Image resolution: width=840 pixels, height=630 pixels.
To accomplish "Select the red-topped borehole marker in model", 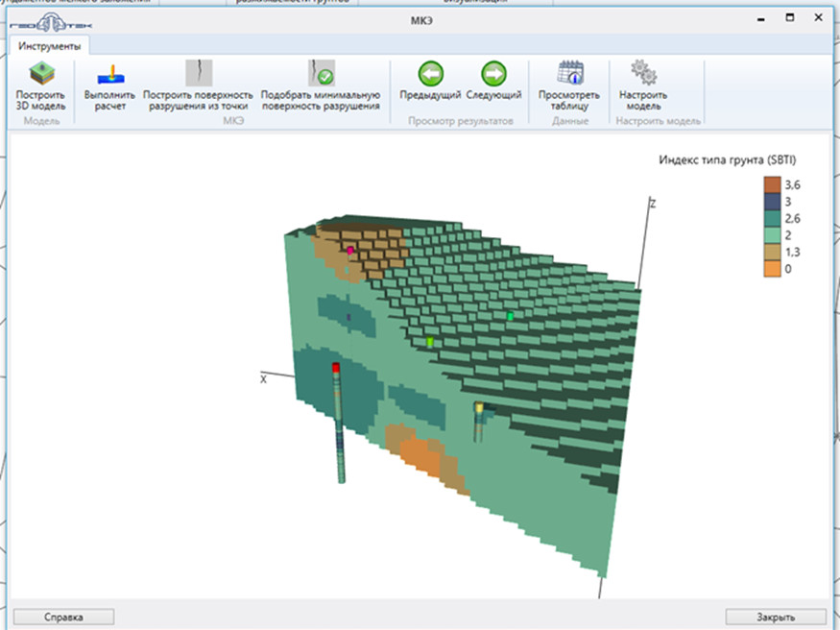I will (336, 368).
